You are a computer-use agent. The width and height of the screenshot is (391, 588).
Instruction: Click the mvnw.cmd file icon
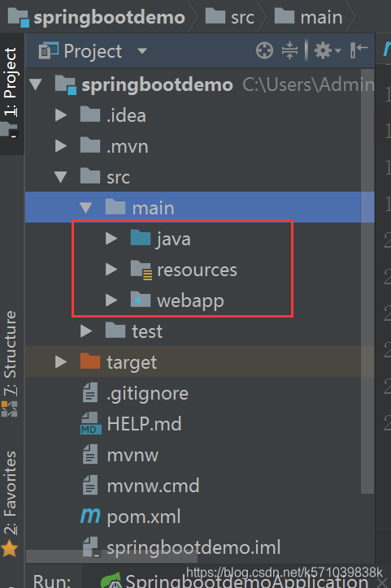90,485
